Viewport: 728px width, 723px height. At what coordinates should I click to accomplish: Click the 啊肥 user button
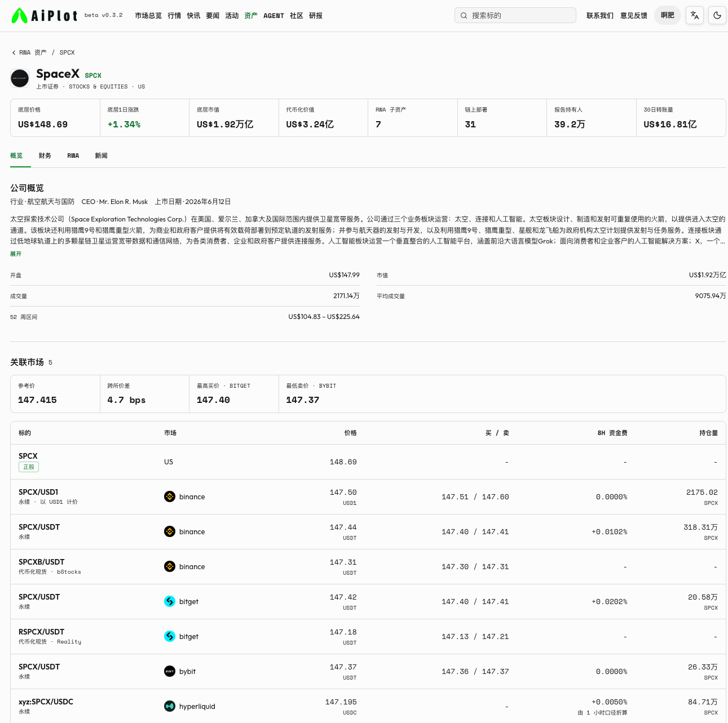pyautogui.click(x=668, y=15)
